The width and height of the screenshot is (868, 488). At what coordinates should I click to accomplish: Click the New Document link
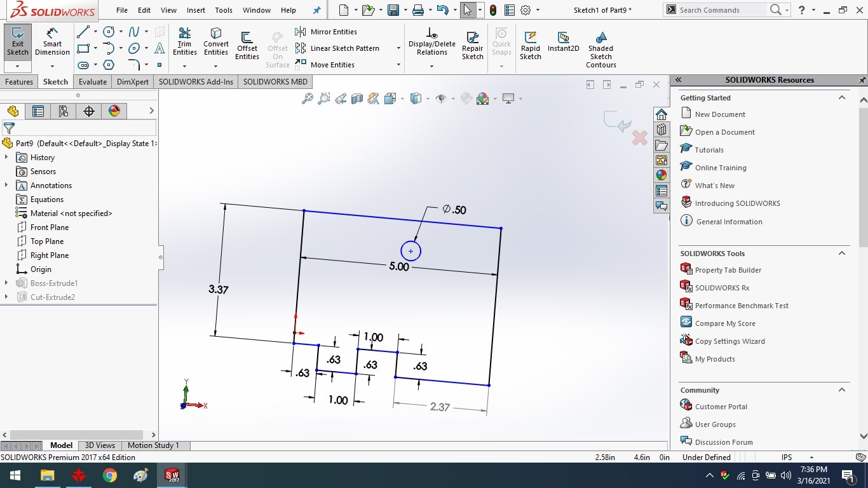tap(720, 114)
